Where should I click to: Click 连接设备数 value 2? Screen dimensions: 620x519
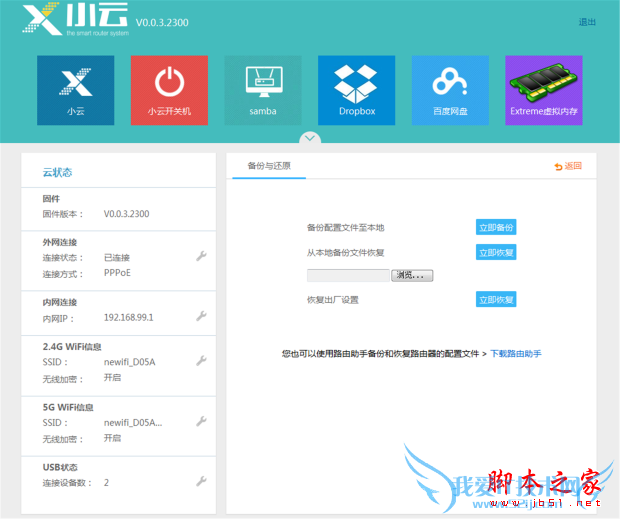tap(106, 483)
